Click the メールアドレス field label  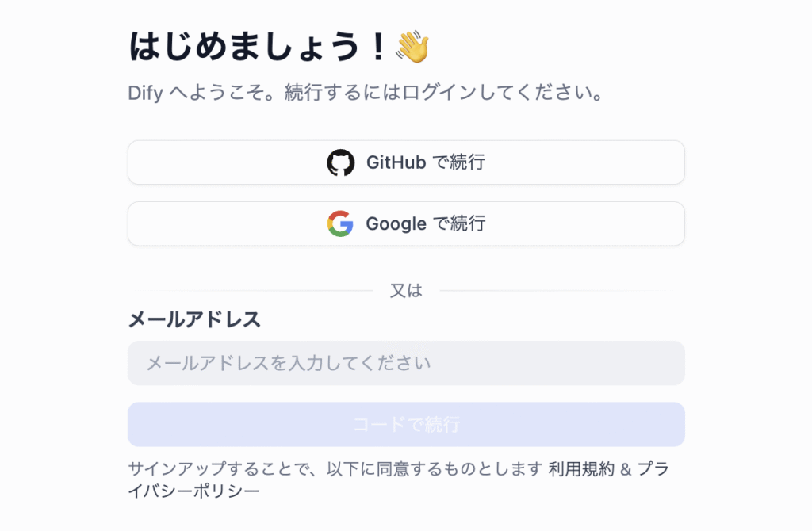[x=194, y=319]
